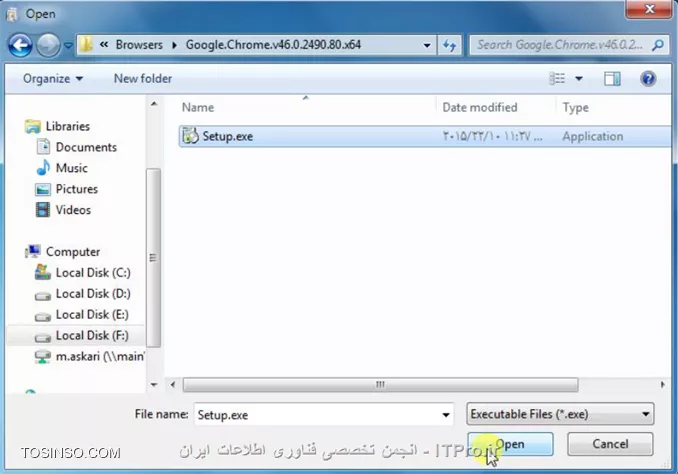Screen dimensions: 678x474
Task: Refresh the folder with the refresh icon
Action: (x=449, y=45)
